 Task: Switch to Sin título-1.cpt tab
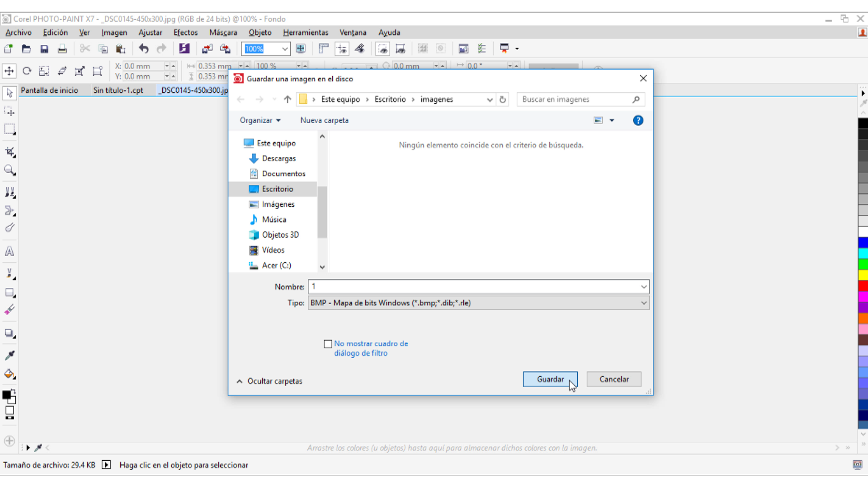[118, 90]
